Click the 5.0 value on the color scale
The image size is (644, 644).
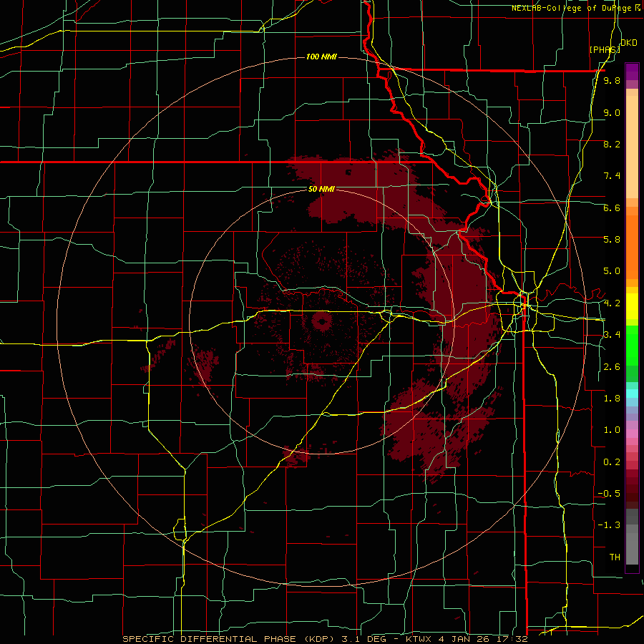(612, 271)
